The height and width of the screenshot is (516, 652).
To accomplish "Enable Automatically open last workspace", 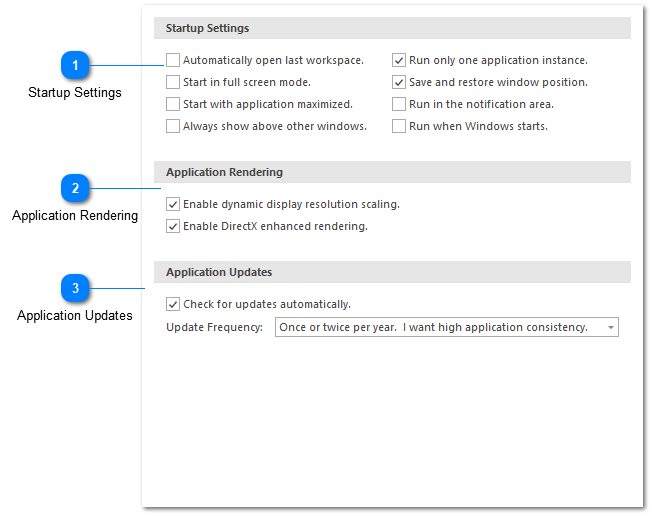I will point(174,60).
